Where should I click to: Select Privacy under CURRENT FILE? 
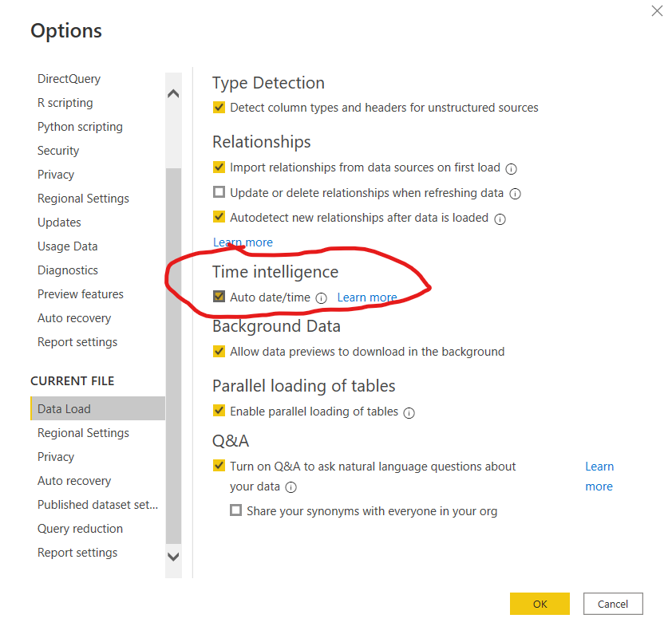(56, 457)
